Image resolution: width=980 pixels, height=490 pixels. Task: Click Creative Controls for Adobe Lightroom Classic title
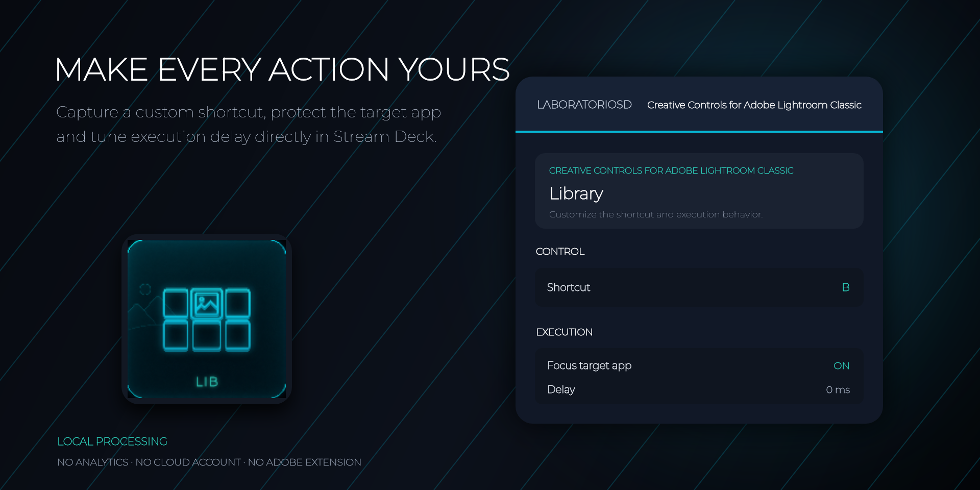point(754,105)
